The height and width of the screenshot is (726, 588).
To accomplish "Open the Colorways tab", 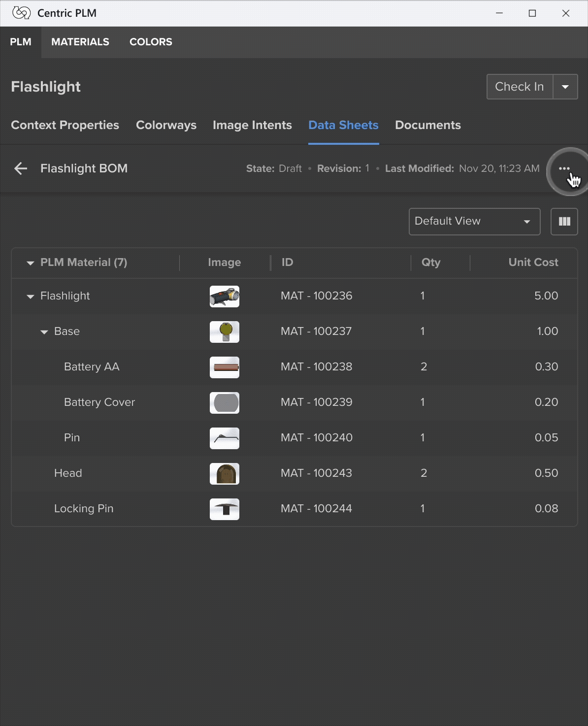I will pos(166,125).
